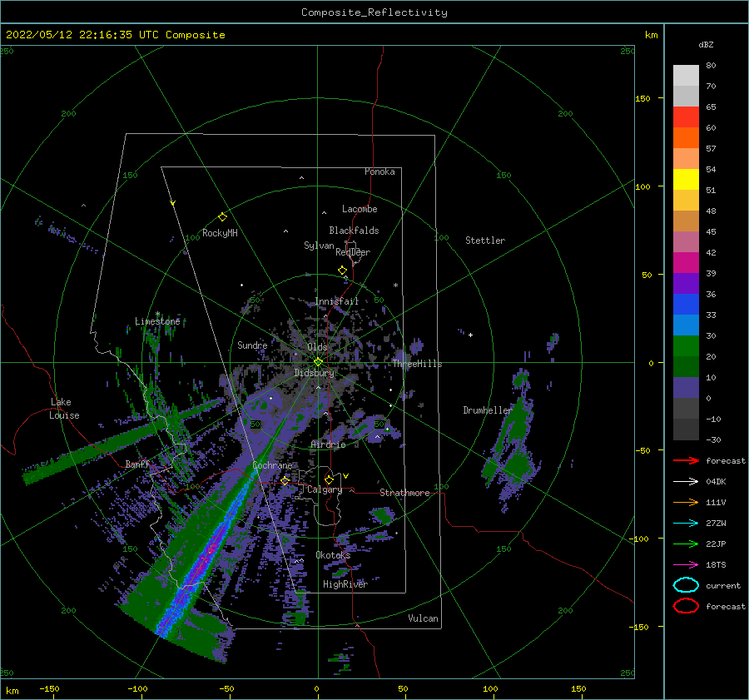Click the Sylvan label
The image size is (749, 700).
(x=319, y=246)
